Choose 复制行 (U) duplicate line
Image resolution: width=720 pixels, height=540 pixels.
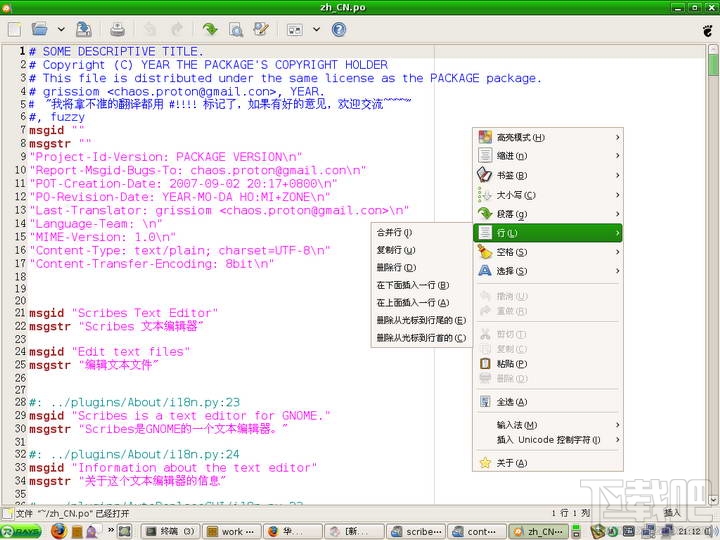422,250
